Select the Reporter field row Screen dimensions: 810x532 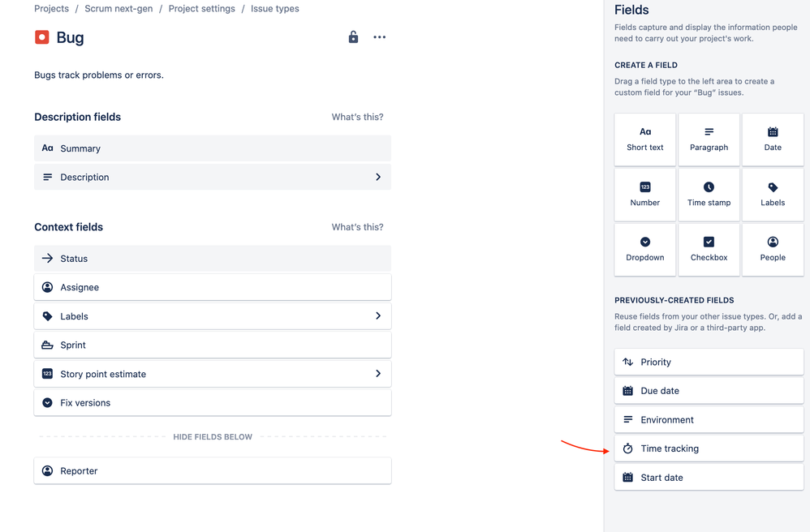point(213,470)
